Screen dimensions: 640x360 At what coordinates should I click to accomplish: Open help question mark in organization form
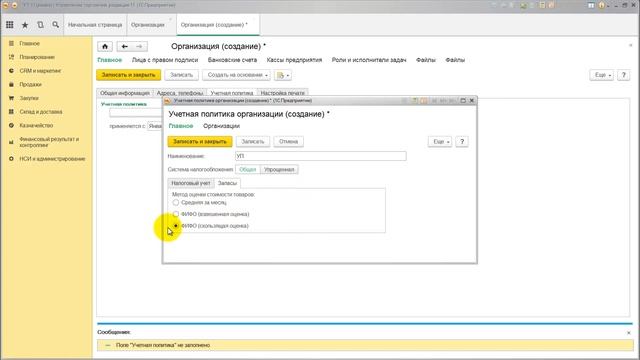(623, 75)
